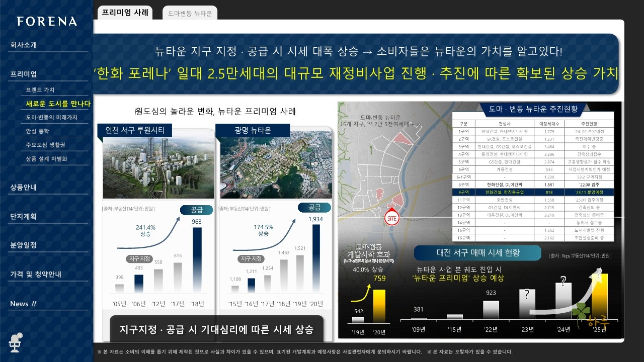
Task: Open the 회사소개 menu
Action: pyautogui.click(x=24, y=45)
